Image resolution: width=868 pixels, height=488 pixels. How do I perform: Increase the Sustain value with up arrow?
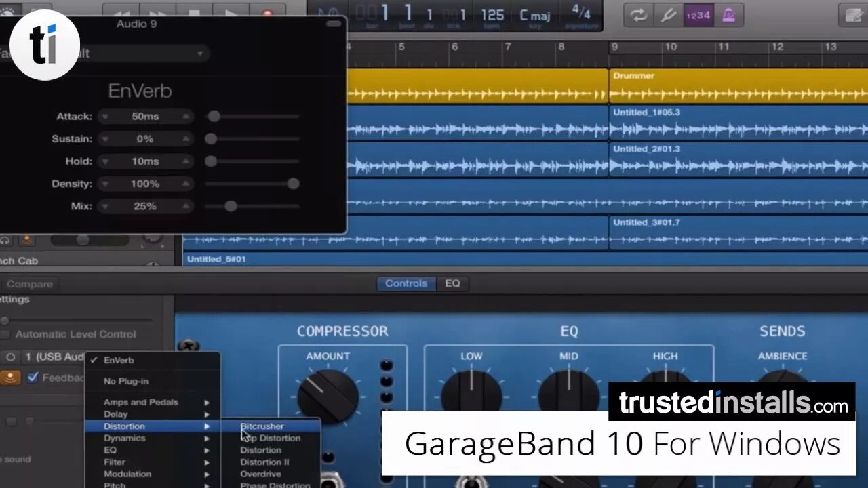click(x=186, y=139)
